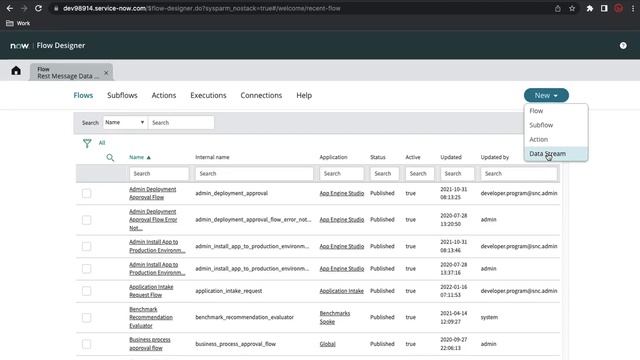Open the Work bookmarks folder
The image size is (640, 360).
(x=18, y=23)
